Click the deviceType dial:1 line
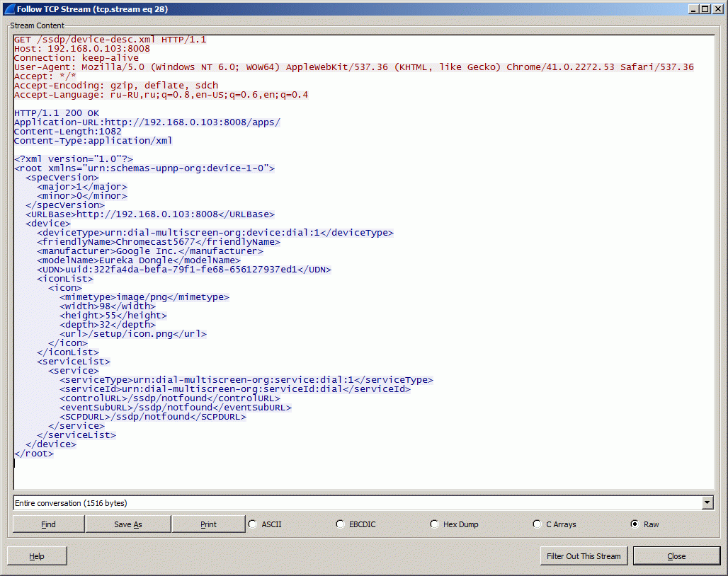Image resolution: width=728 pixels, height=576 pixels. click(215, 233)
